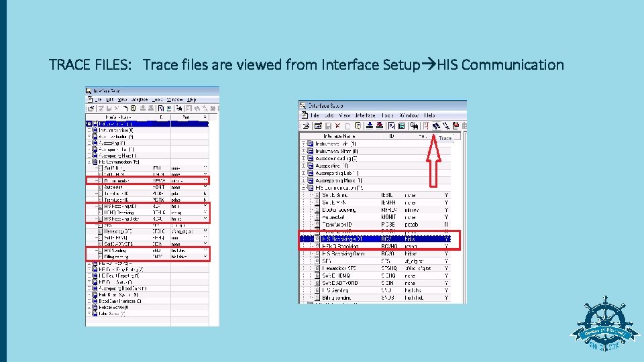Expand Autoposting node in larger window
644x362 pixels.
[303, 166]
